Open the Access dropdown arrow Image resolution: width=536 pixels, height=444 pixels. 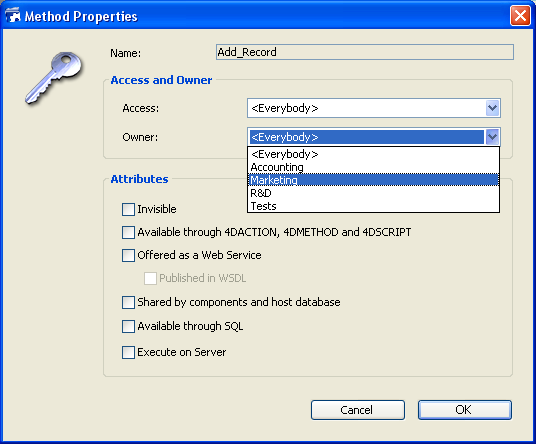(x=492, y=108)
